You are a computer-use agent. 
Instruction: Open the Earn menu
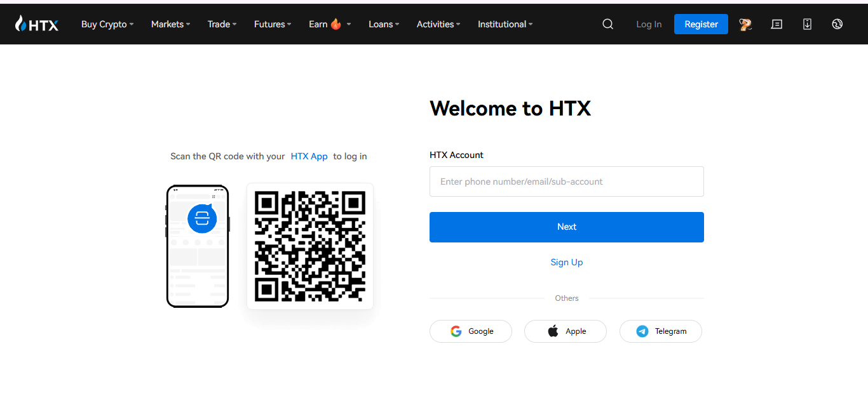tap(329, 24)
